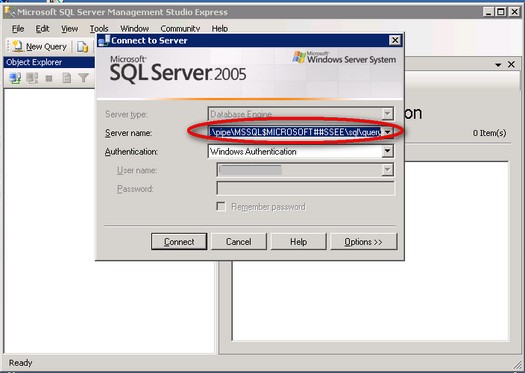The width and height of the screenshot is (525, 373).
Task: Click the Server name text field
Action: click(x=295, y=132)
